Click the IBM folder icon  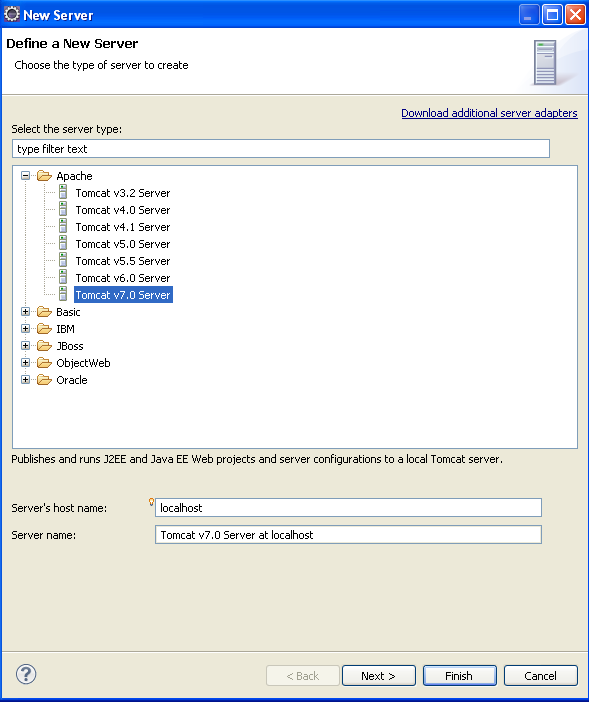(x=44, y=329)
